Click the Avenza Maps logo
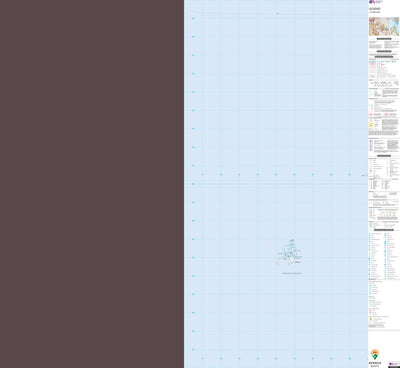The image size is (400, 368). (375, 358)
